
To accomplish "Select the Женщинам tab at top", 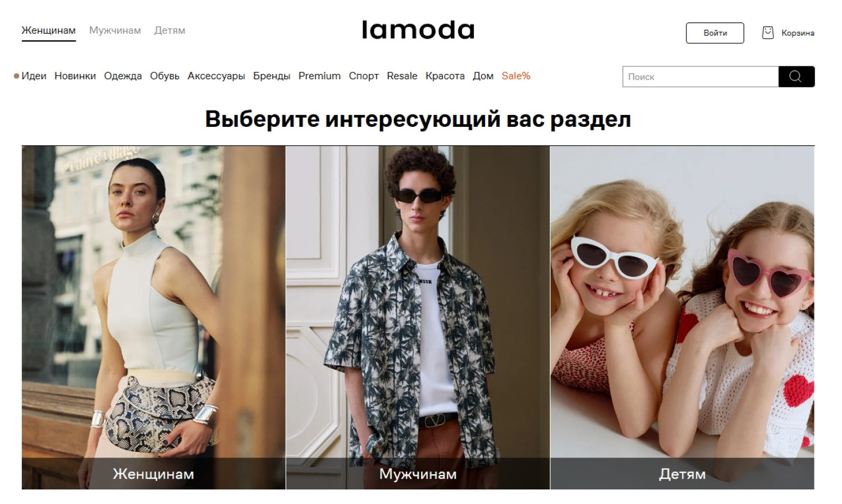I will 49,30.
